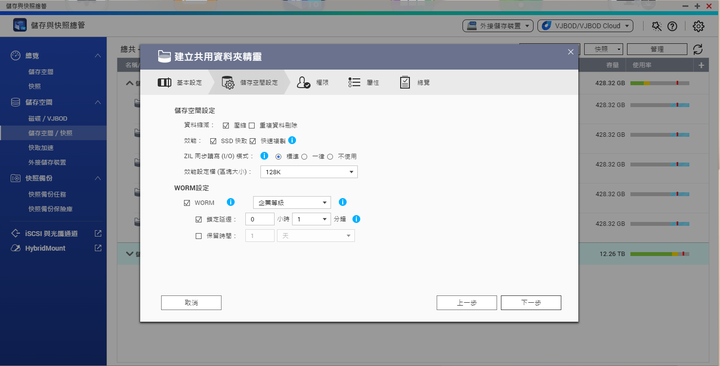Enable the 重複資料刪除 checkbox
Viewport: 720px width, 366px height.
252,125
